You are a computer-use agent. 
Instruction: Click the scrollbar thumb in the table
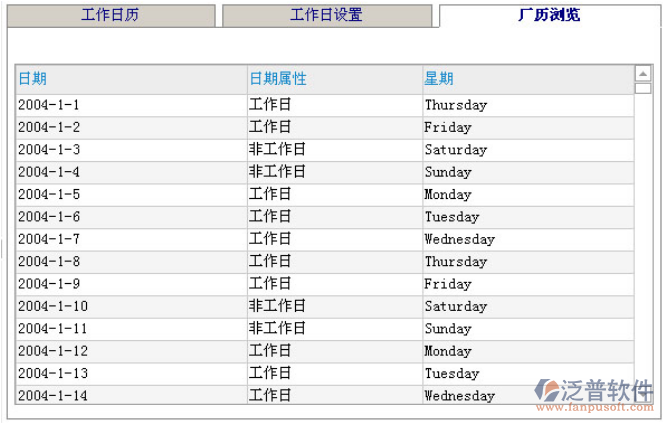coord(643,88)
